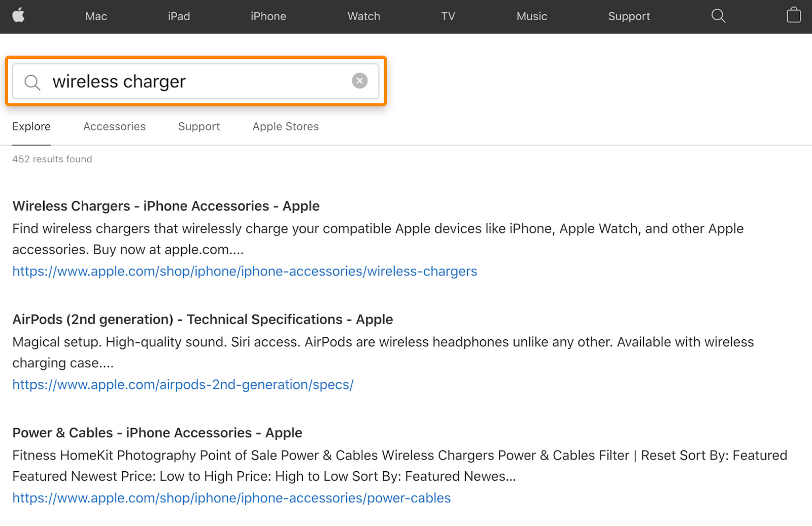The width and height of the screenshot is (812, 526).
Task: Open the AirPods 2nd generation specs link
Action: pyautogui.click(x=183, y=384)
